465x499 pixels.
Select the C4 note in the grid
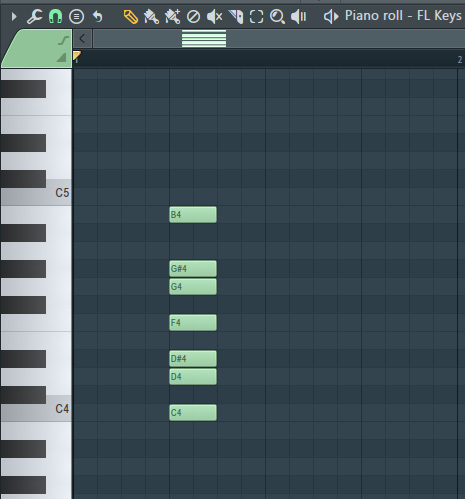pyautogui.click(x=193, y=412)
